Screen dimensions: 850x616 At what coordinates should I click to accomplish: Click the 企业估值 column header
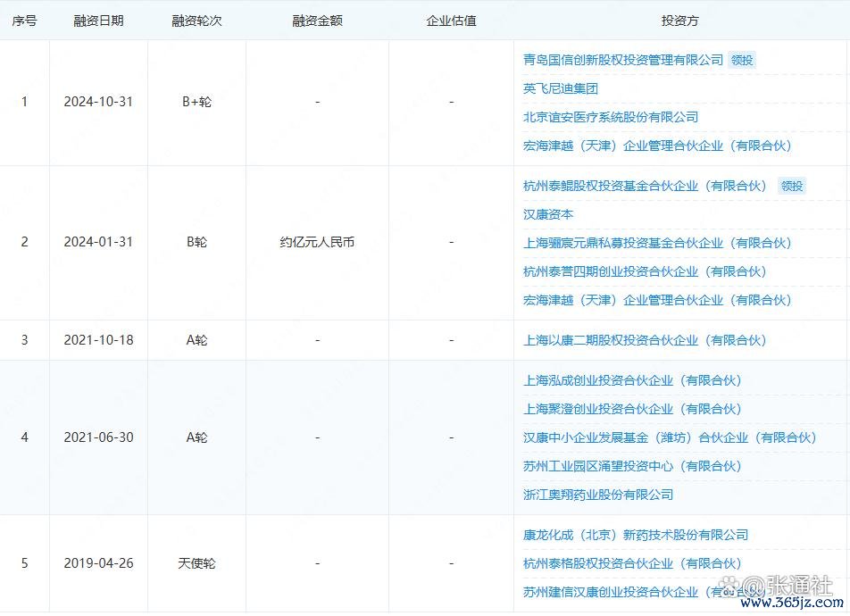(x=451, y=21)
